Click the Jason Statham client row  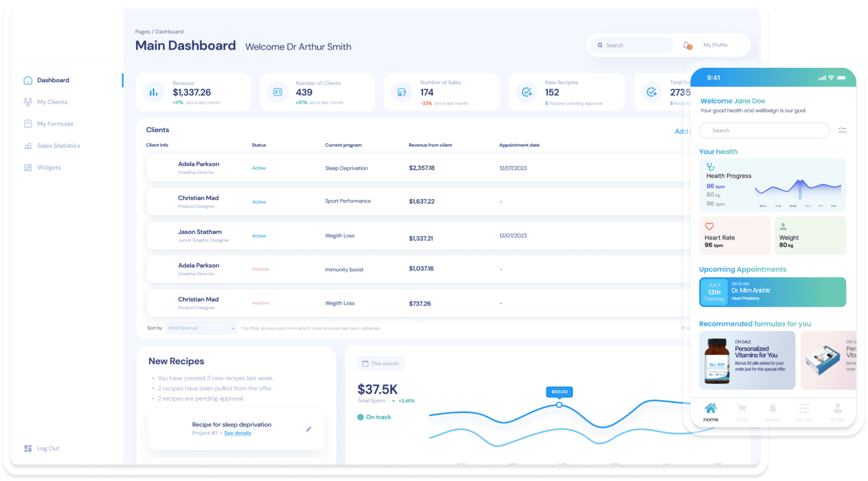[x=418, y=236]
